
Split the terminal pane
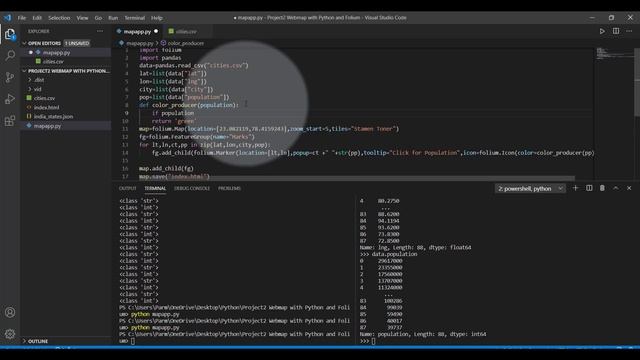coord(589,188)
